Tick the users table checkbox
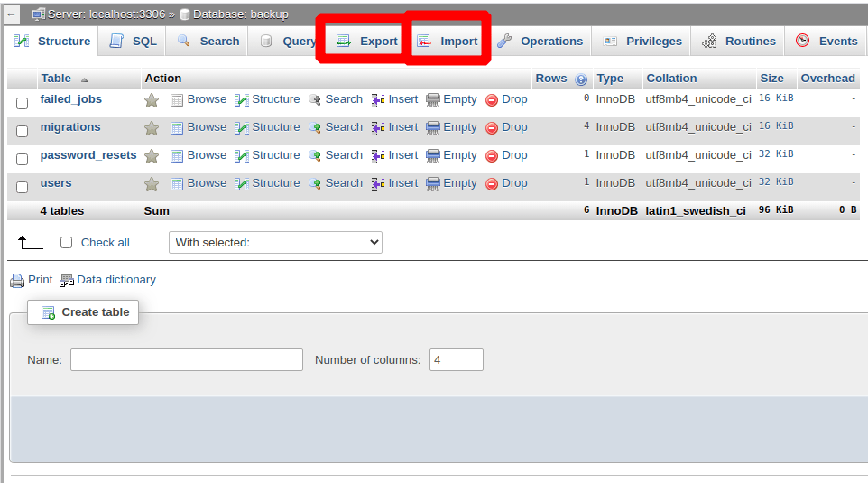Image resolution: width=868 pixels, height=483 pixels. (23, 187)
